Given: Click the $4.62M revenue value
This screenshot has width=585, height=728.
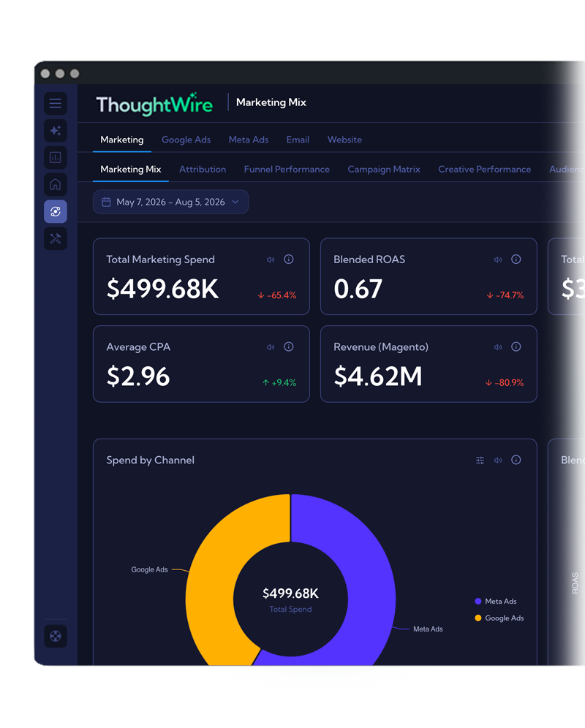Looking at the screenshot, I should (378, 376).
